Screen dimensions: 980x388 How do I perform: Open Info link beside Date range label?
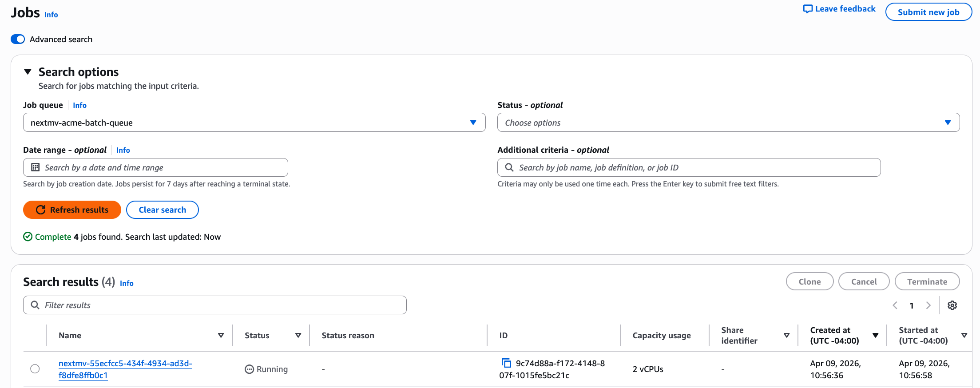pos(123,150)
